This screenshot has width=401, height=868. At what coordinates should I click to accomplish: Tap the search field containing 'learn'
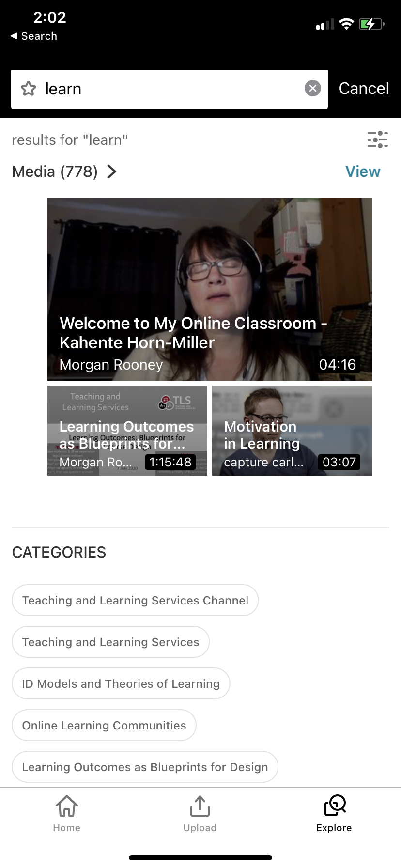[170, 89]
